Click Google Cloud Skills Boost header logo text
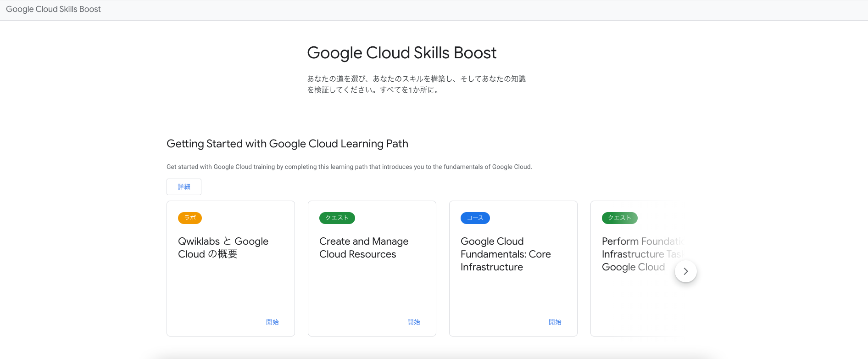 53,9
